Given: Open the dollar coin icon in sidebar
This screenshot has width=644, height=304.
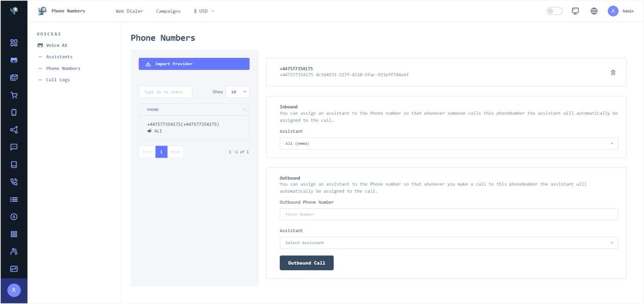Looking at the screenshot, I should tap(14, 216).
